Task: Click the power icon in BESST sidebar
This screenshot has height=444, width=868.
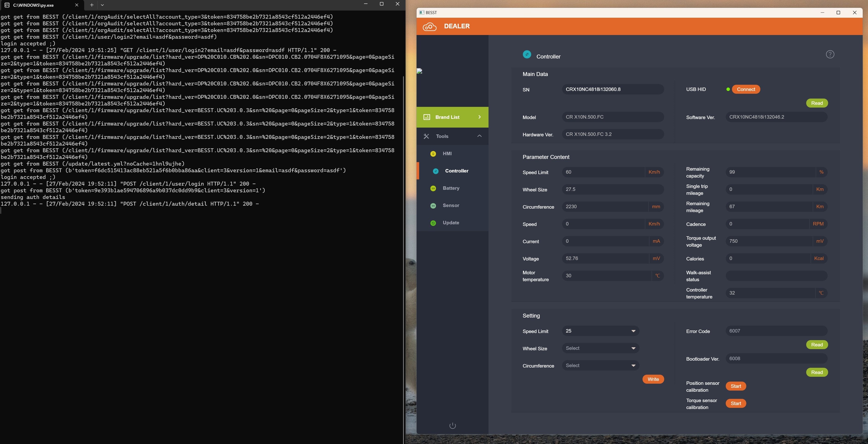Action: tap(453, 426)
